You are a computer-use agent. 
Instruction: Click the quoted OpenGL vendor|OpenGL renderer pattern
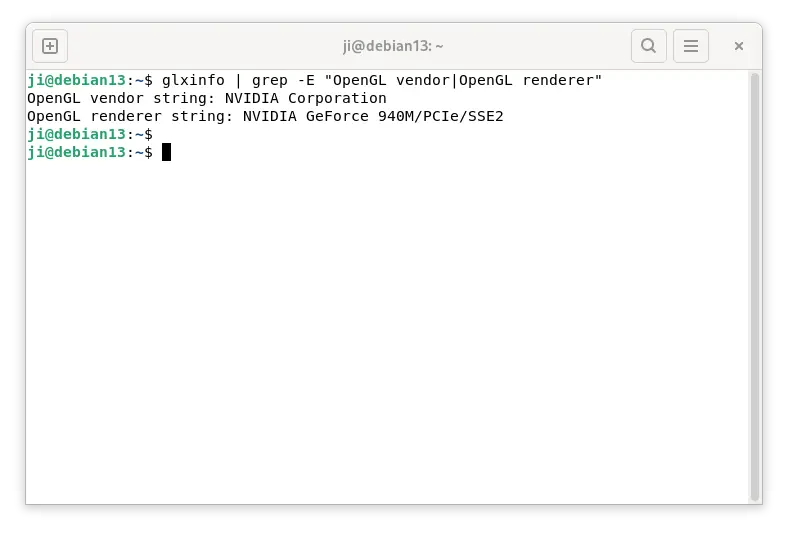(463, 80)
